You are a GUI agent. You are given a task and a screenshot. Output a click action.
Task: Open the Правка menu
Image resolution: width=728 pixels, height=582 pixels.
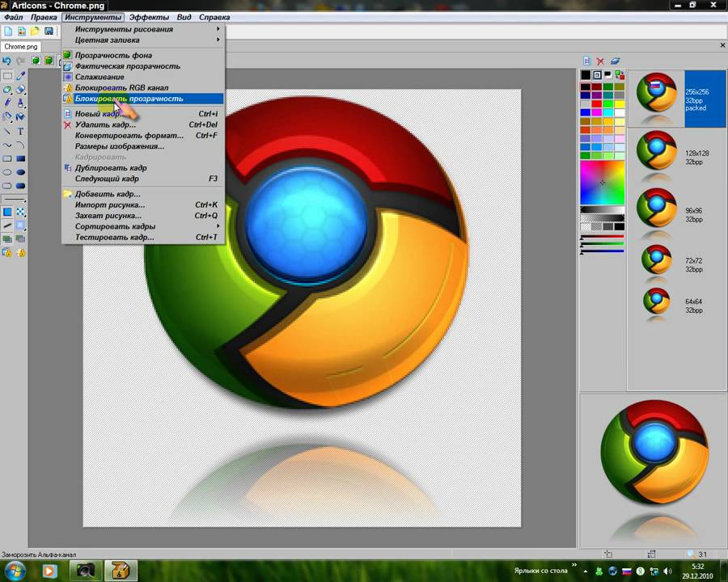pos(44,17)
